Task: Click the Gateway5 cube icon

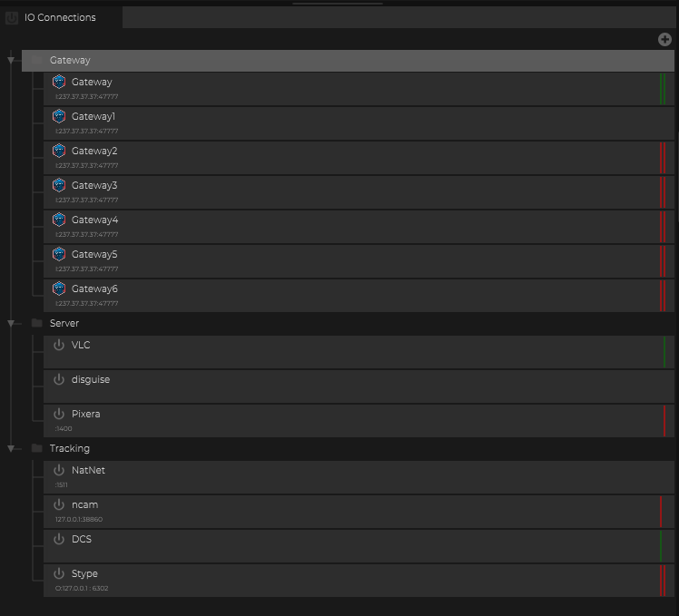Action: [59, 254]
